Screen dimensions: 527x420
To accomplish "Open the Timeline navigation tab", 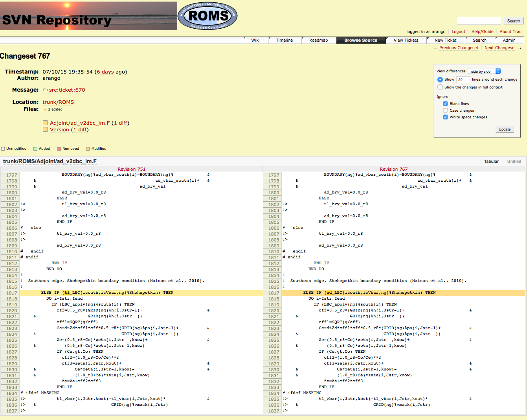I will coord(284,40).
